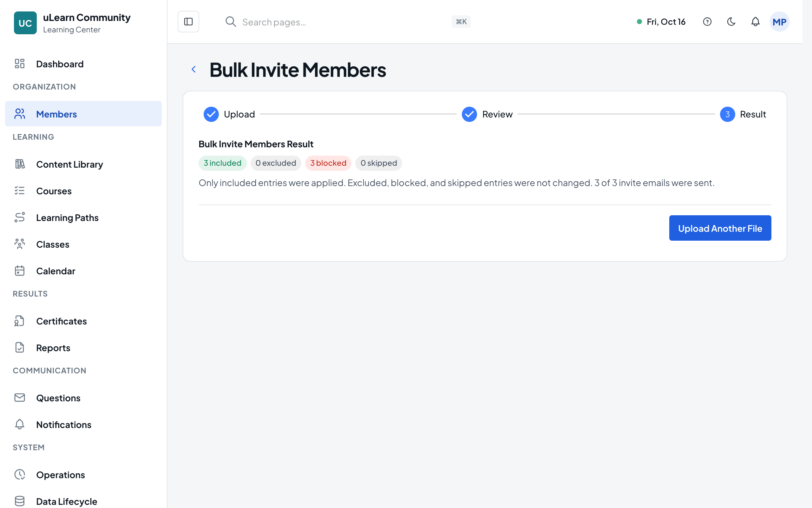The height and width of the screenshot is (508, 812).
Task: Click the Members people icon
Action: [20, 114]
